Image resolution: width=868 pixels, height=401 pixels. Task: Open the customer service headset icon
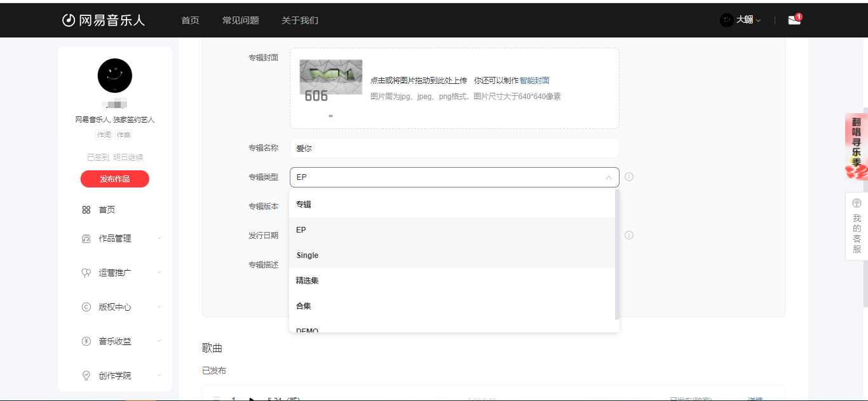click(857, 203)
